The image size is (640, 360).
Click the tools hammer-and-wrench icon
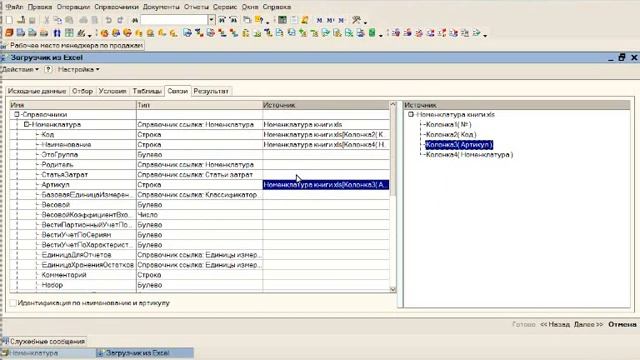[x=356, y=20]
